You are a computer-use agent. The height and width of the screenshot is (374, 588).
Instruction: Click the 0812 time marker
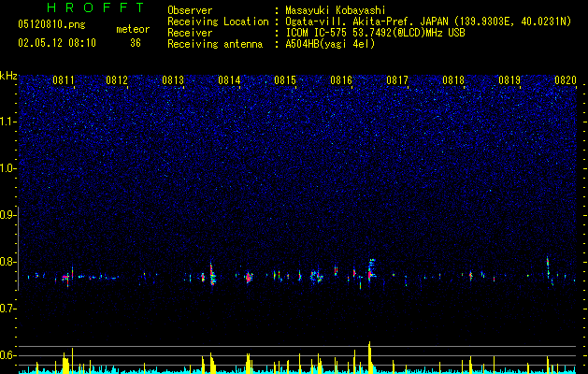point(117,80)
